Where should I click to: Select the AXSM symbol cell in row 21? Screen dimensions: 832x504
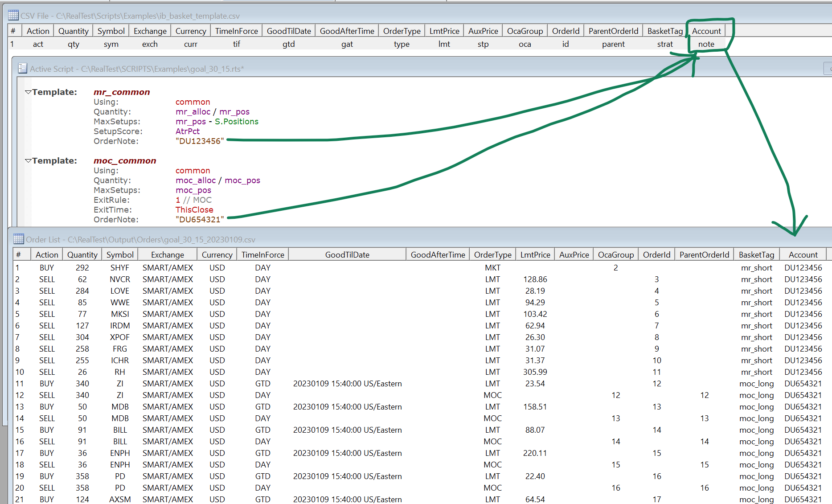tap(120, 500)
